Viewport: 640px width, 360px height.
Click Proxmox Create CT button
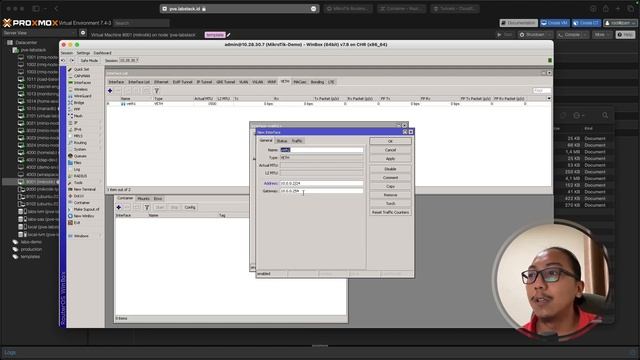[x=586, y=23]
